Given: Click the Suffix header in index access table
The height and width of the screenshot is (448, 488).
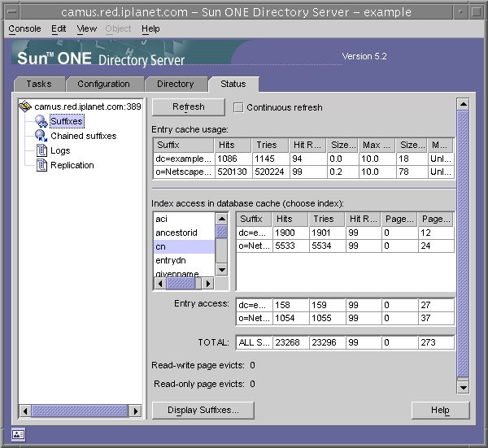Looking at the screenshot, I should point(254,219).
